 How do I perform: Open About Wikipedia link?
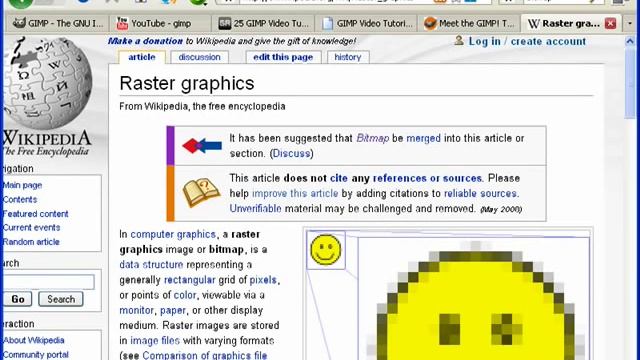[34, 340]
